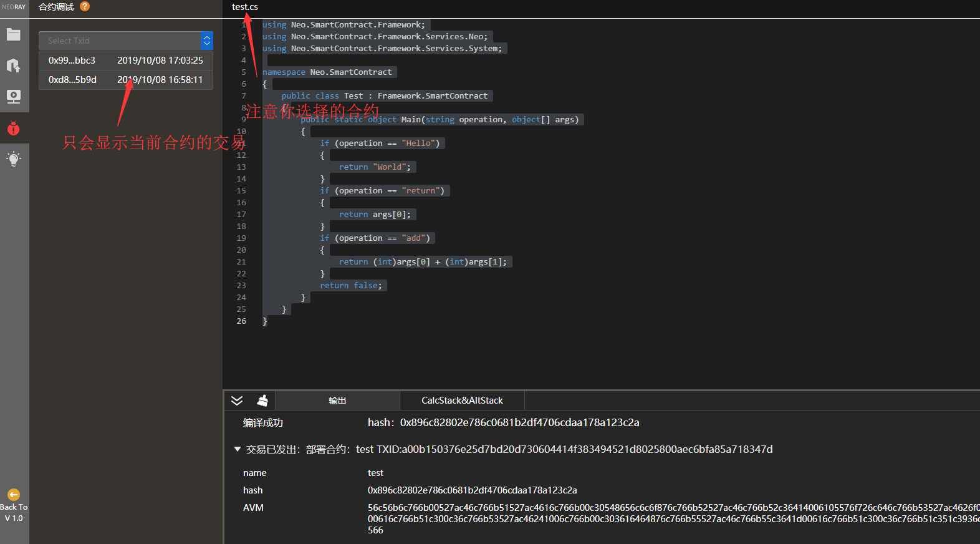Click the orange Back To arrow icon
Screen dimensions: 980x544
click(x=14, y=495)
